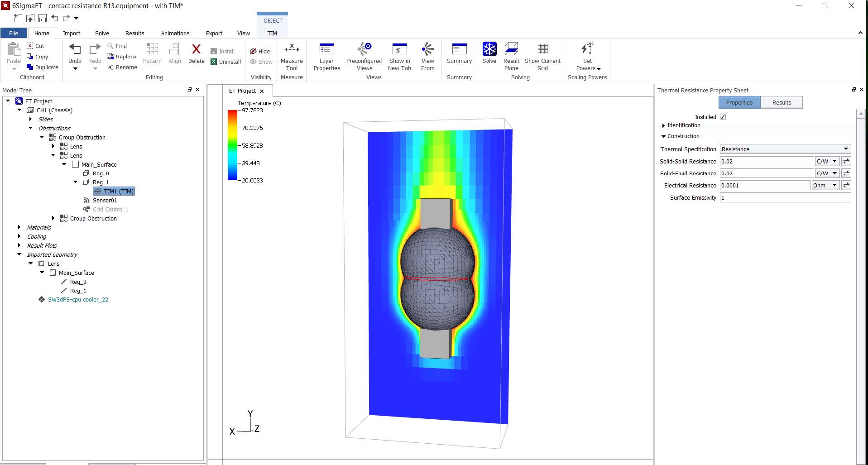Toggle the Installed checkbox
The height and width of the screenshot is (465, 868).
point(723,117)
